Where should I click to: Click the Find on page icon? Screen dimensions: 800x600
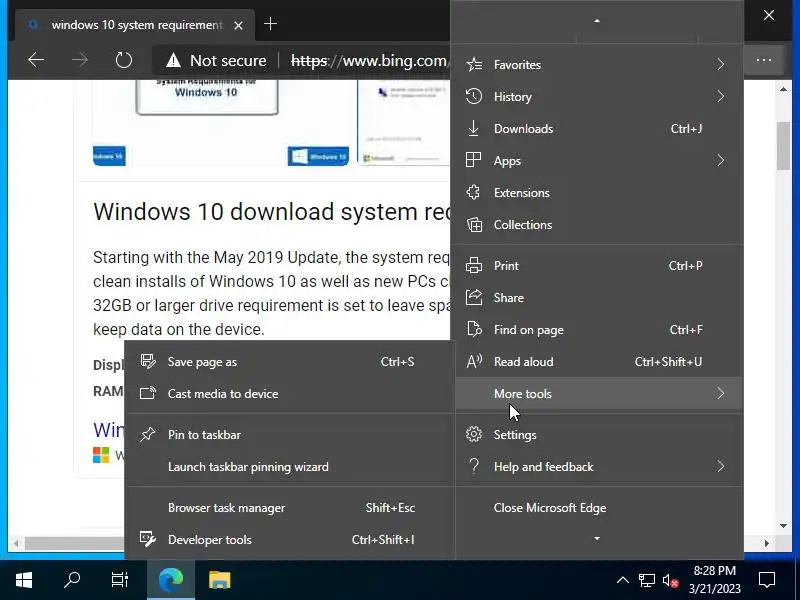pos(474,330)
